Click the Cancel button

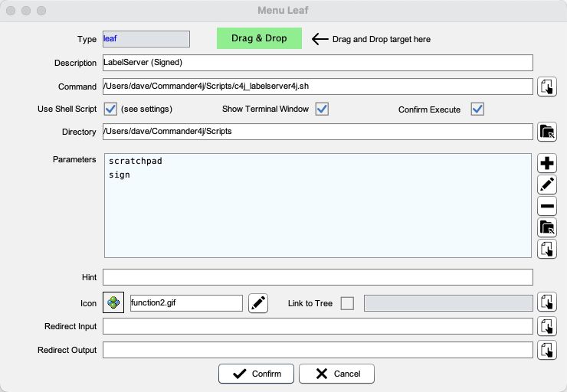(336, 374)
